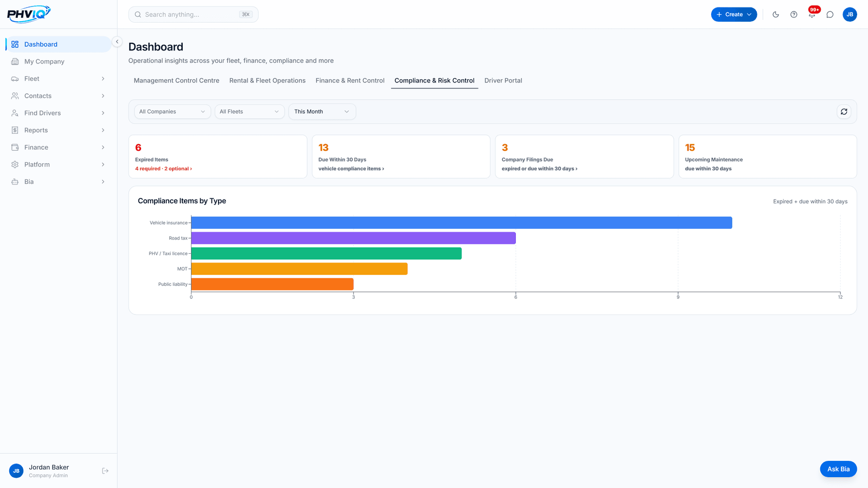Open JB profile avatar in top bar

point(850,15)
